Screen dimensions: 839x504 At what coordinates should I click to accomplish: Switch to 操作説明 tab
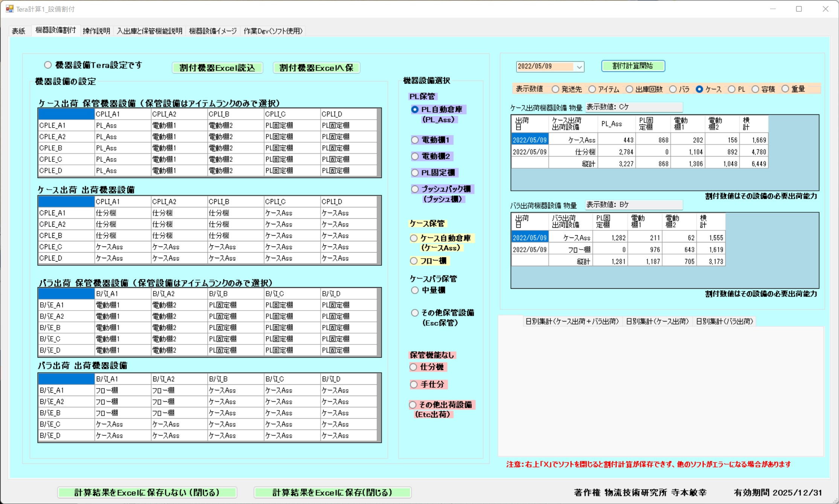tap(96, 31)
